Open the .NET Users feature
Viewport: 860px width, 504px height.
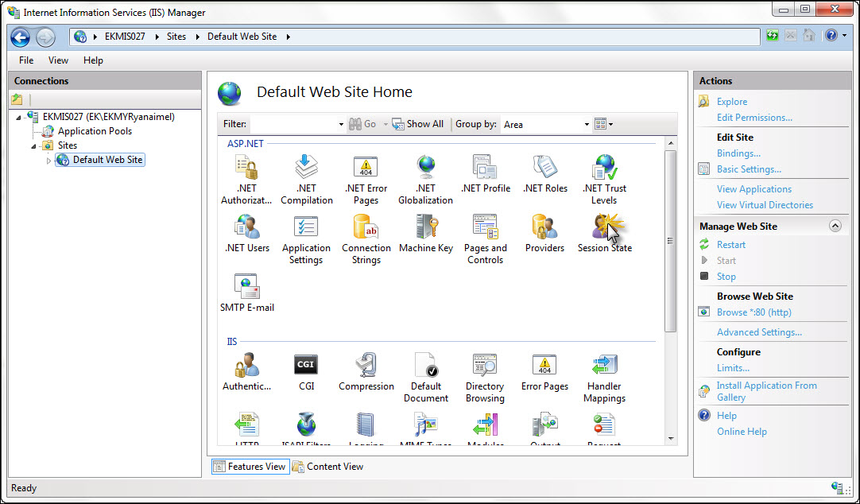[x=247, y=233]
